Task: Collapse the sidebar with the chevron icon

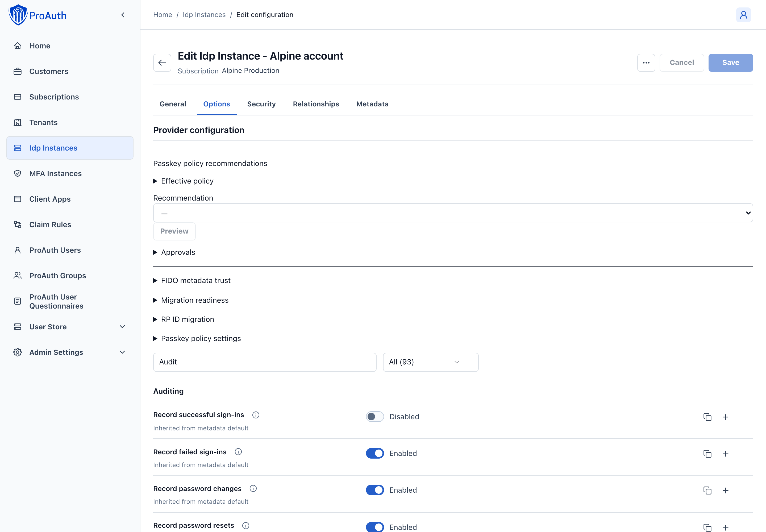Action: (123, 15)
